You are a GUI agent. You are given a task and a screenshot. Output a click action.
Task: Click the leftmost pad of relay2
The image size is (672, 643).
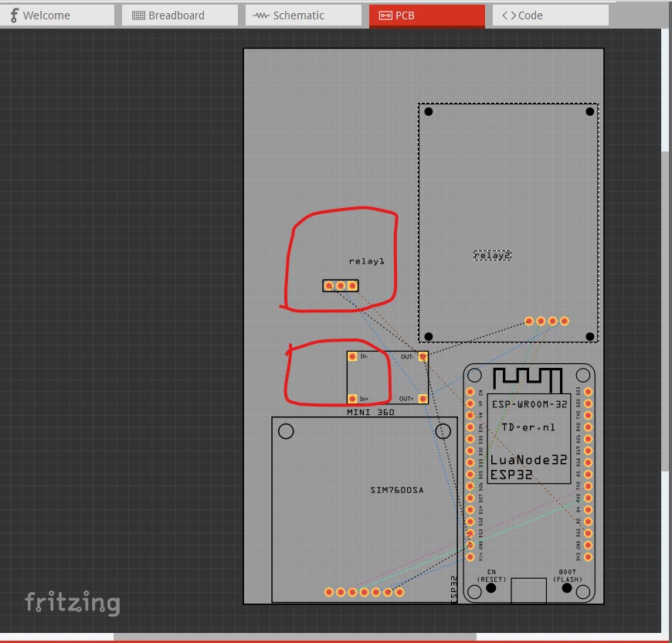(529, 321)
